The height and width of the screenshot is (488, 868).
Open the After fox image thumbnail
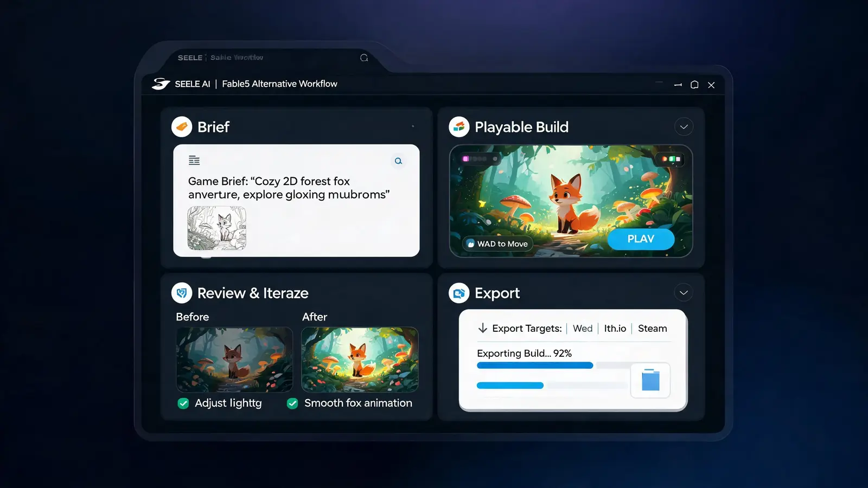(x=360, y=359)
